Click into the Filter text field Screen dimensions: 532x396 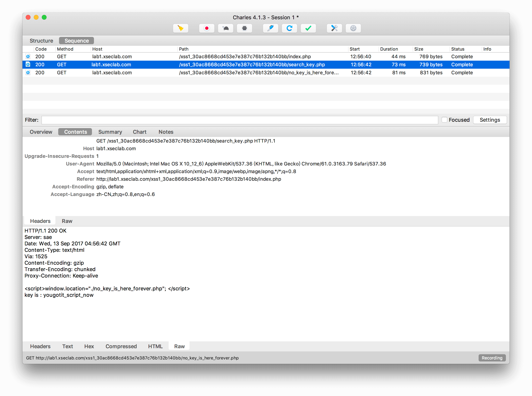240,120
